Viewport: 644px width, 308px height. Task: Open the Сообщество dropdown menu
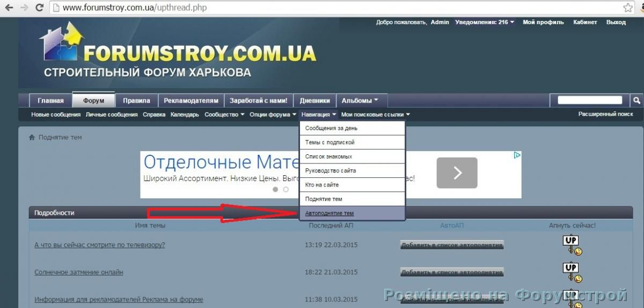point(224,114)
